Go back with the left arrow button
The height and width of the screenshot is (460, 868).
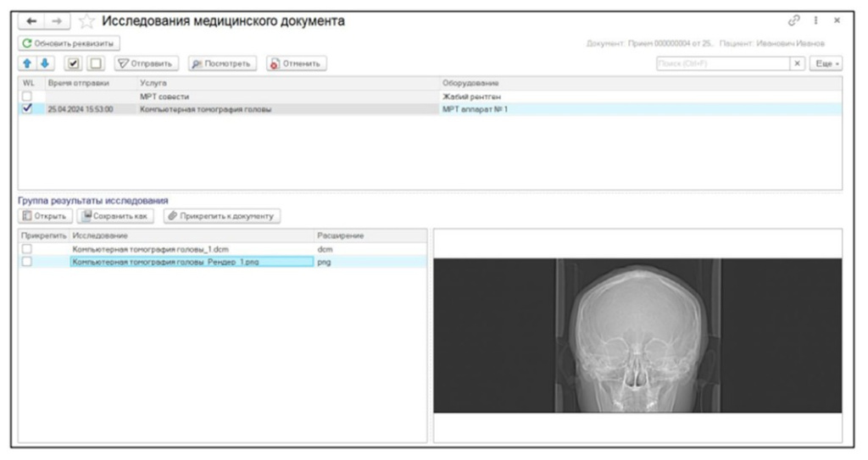[31, 21]
